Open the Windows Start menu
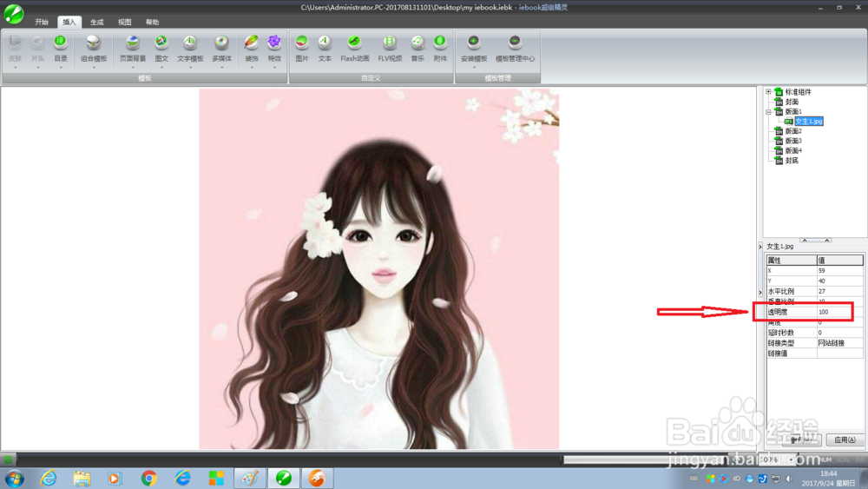The image size is (868, 489). 15,479
